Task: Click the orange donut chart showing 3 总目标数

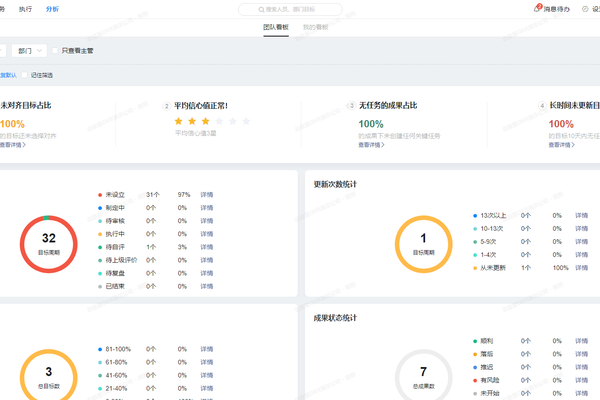Action: click(x=49, y=374)
